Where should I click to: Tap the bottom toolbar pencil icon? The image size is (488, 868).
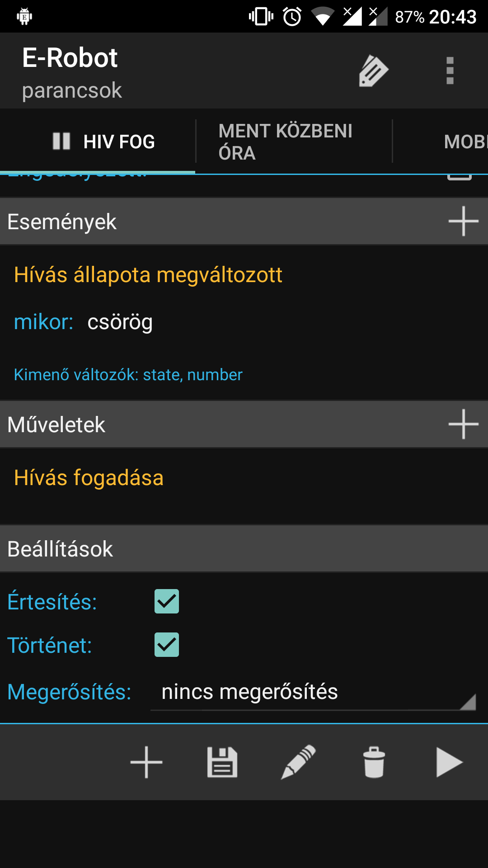298,762
